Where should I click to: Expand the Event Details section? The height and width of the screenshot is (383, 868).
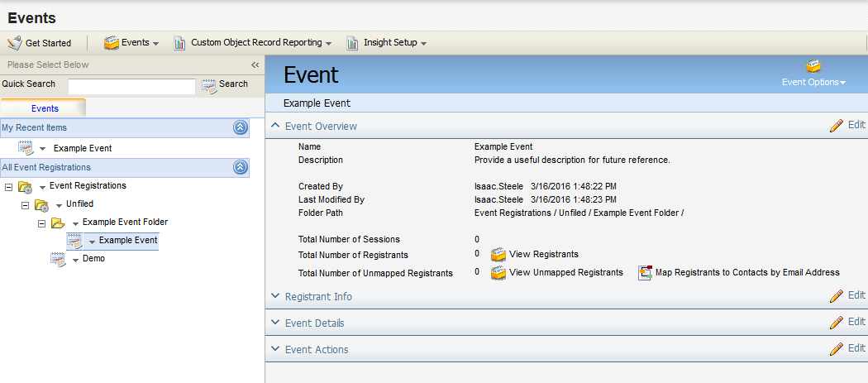pos(275,323)
